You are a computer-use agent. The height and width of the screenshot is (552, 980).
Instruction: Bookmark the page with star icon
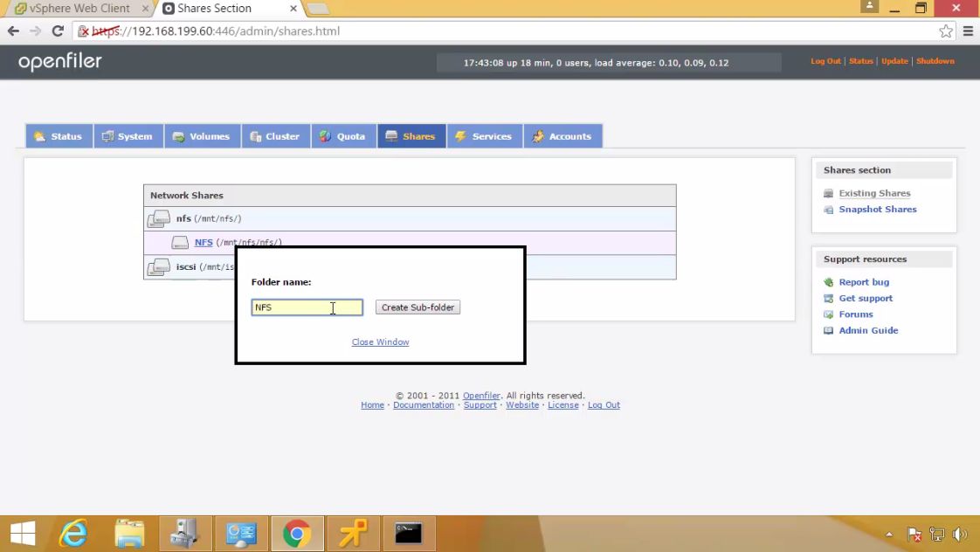point(946,31)
